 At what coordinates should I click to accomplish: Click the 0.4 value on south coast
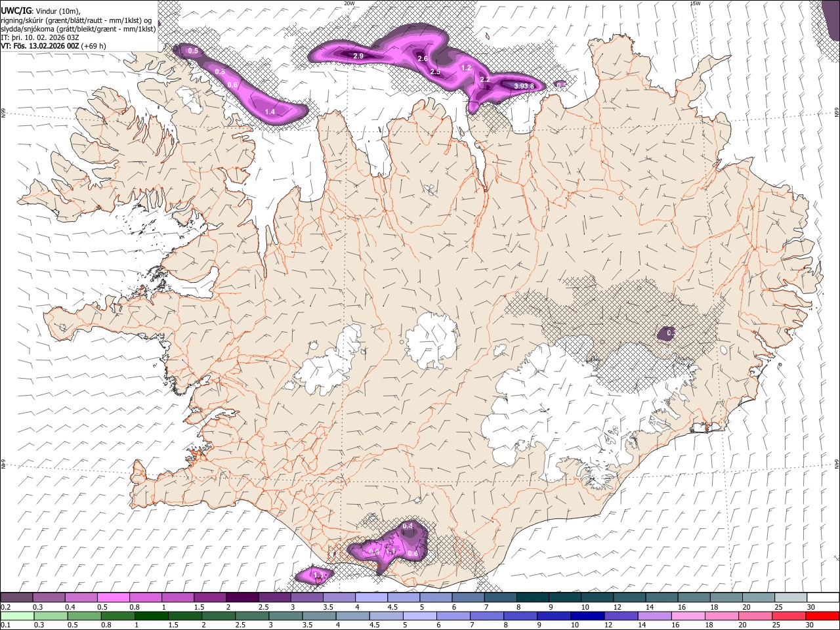click(x=408, y=526)
